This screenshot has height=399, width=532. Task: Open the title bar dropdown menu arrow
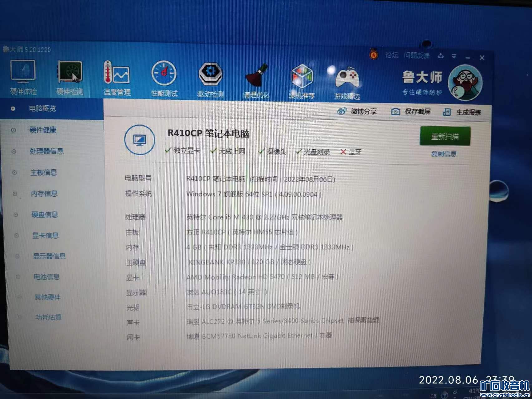[454, 56]
